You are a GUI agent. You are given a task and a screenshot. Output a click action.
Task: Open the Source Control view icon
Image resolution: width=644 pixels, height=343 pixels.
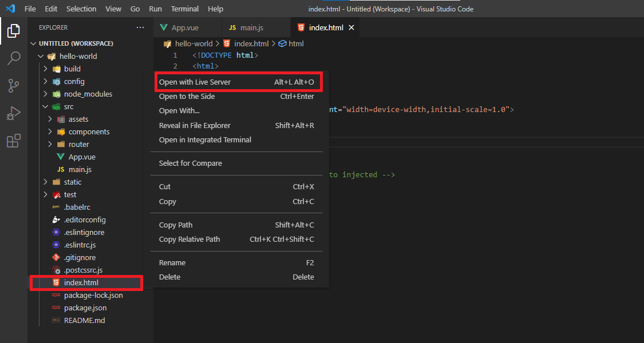click(14, 86)
